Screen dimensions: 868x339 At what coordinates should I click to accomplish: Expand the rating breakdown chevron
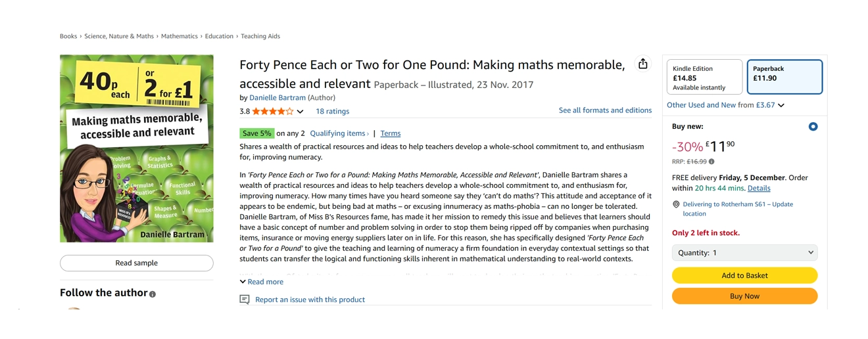(x=300, y=112)
